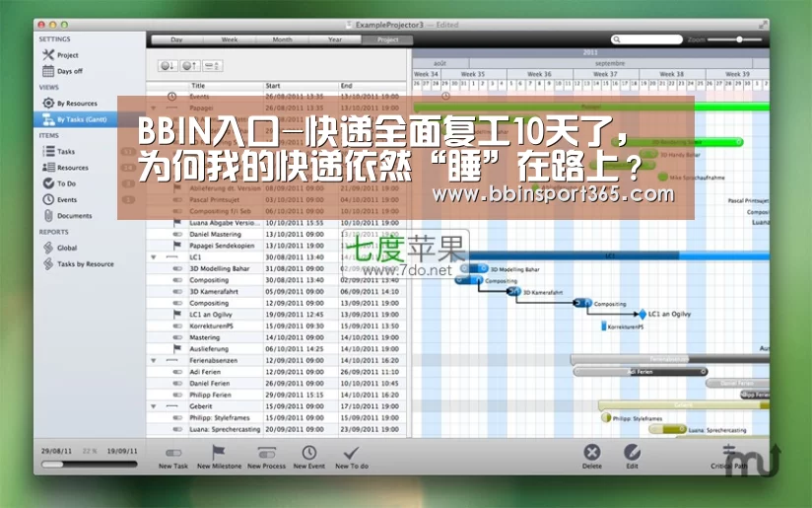Switch timeline to Year scale
This screenshot has width=812, height=508.
pos(335,39)
